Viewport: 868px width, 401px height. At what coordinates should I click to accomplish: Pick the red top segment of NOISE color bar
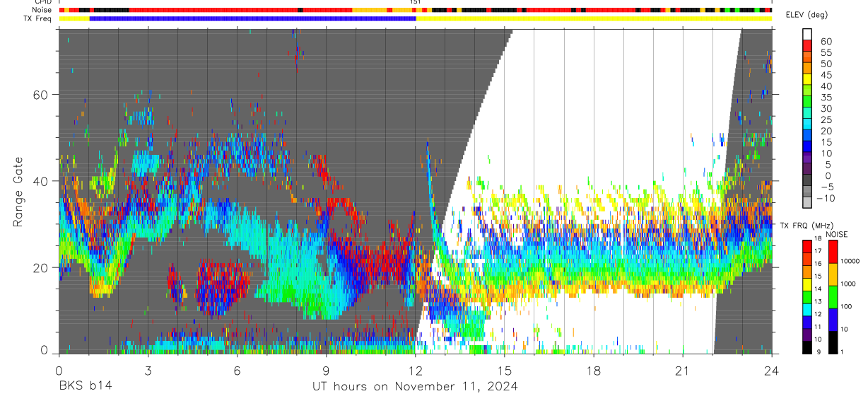tap(832, 250)
